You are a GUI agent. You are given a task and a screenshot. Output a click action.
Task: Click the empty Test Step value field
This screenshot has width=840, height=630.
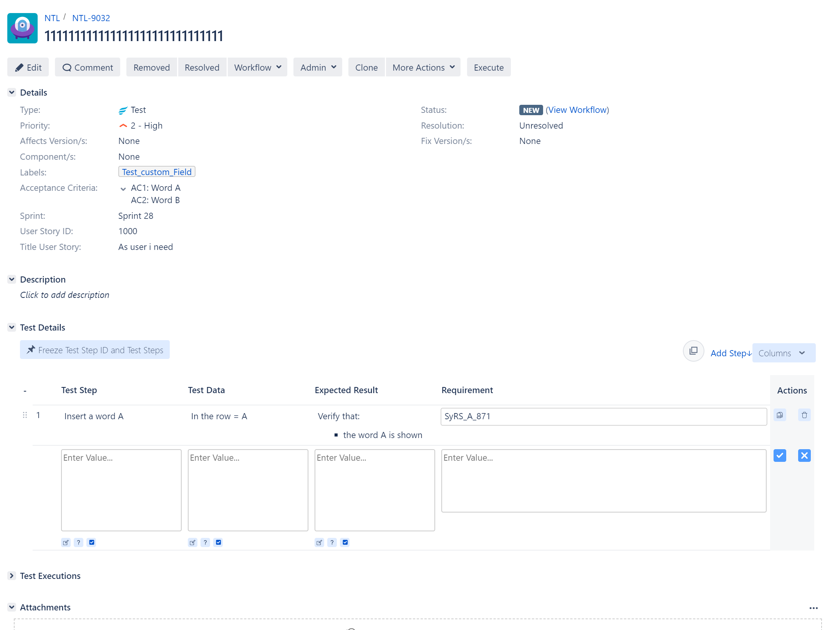pyautogui.click(x=121, y=490)
